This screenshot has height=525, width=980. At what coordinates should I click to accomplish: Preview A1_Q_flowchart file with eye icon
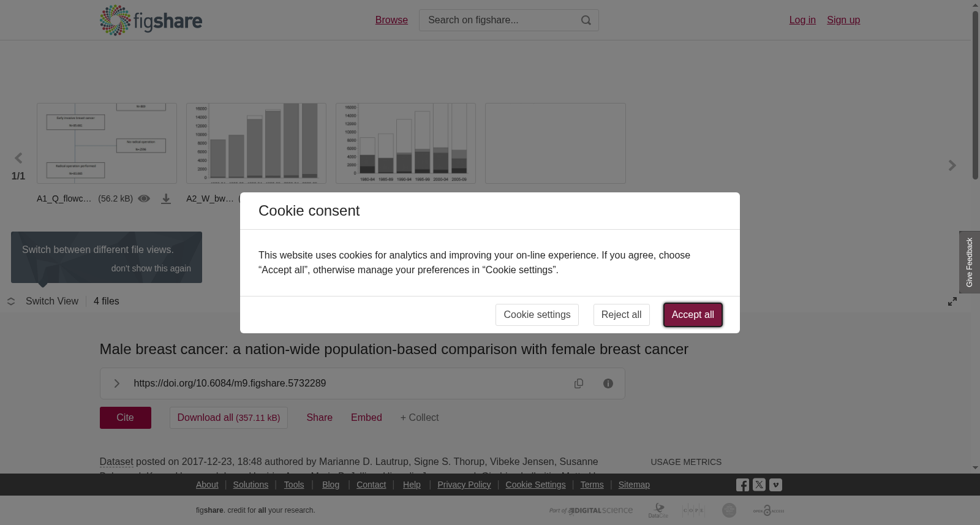144,198
